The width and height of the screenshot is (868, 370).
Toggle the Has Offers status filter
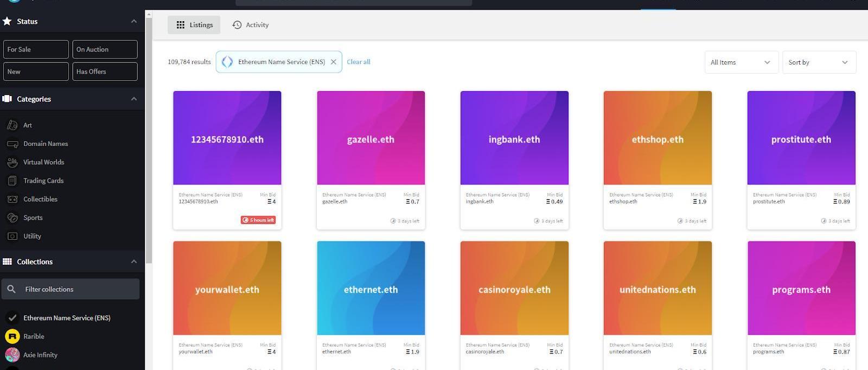pos(105,72)
